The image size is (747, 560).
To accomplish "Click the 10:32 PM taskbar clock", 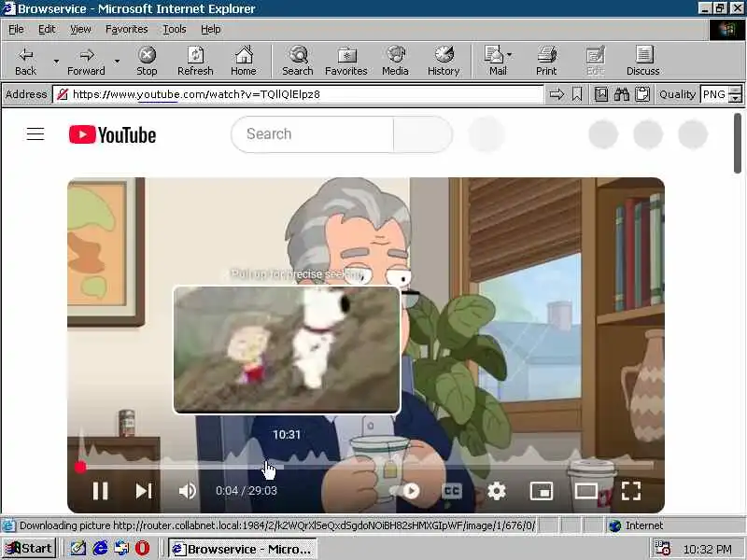I will coord(707,550).
